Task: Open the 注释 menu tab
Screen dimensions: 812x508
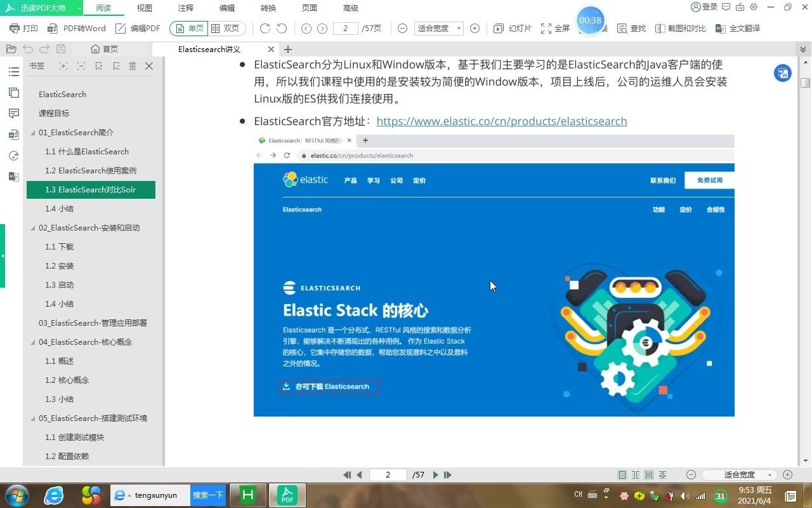Action: (x=186, y=8)
